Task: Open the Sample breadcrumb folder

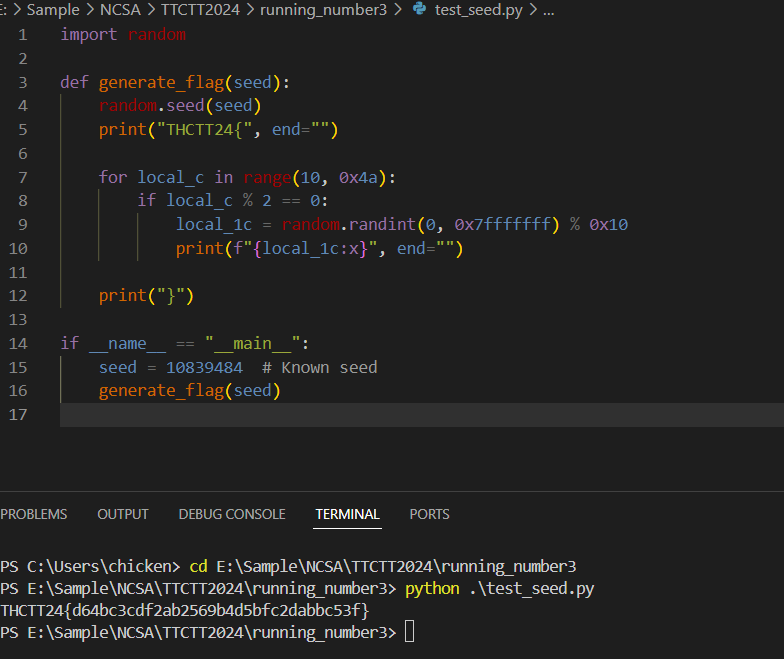Action: (x=53, y=10)
